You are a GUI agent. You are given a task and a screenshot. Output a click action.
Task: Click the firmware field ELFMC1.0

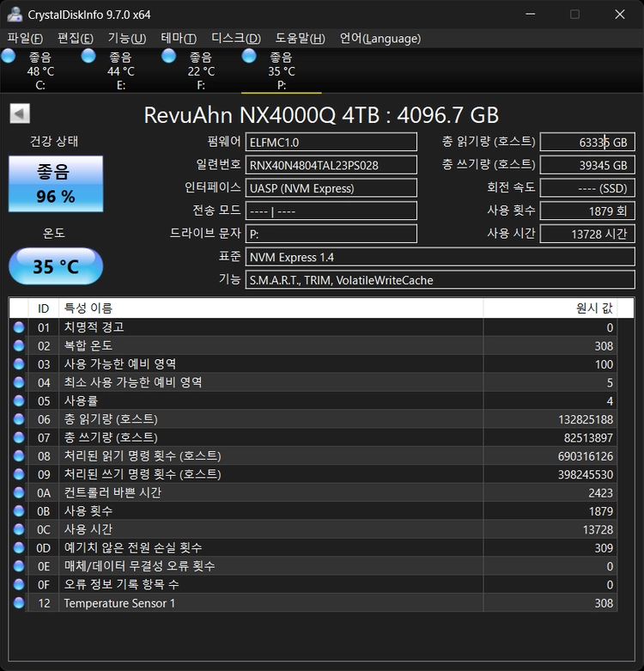(x=331, y=142)
